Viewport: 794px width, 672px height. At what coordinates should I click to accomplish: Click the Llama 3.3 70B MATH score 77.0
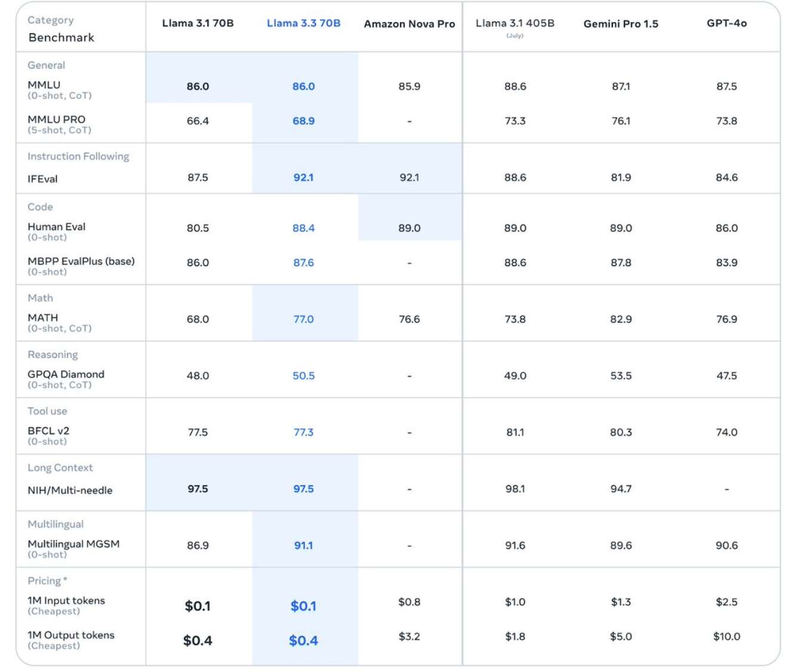pos(303,319)
